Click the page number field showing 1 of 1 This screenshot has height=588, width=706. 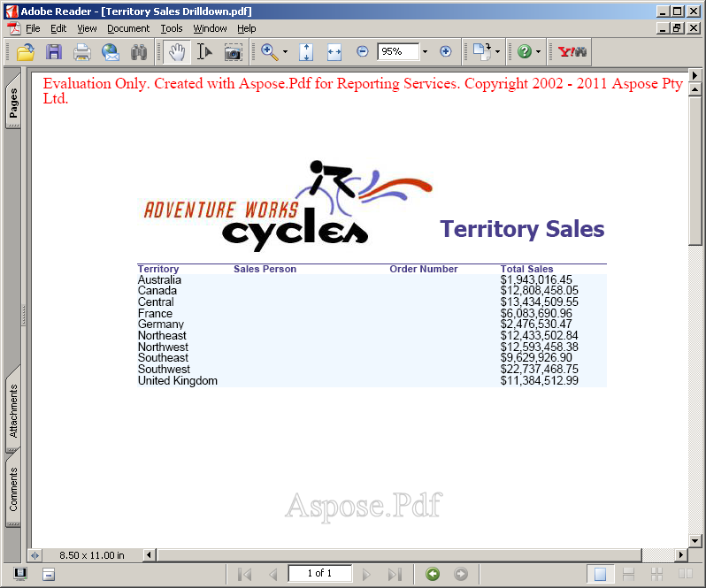pos(319,574)
